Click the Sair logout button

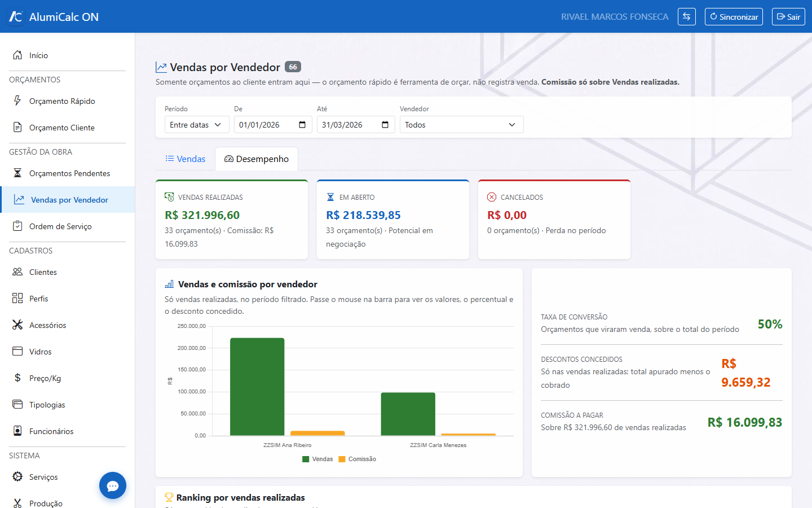tap(788, 16)
